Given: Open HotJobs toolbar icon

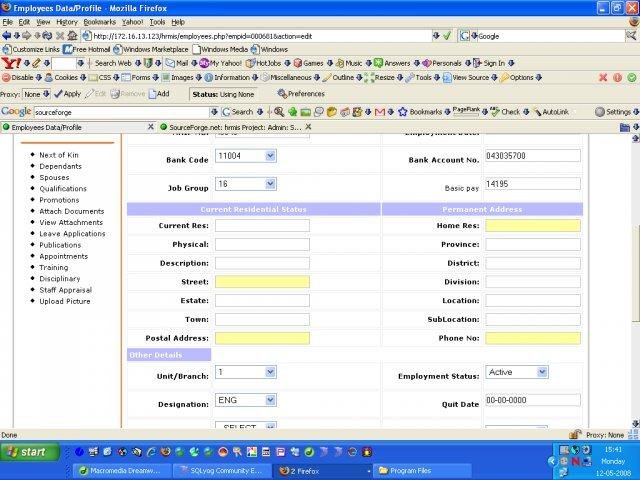Looking at the screenshot, I should click(x=263, y=63).
